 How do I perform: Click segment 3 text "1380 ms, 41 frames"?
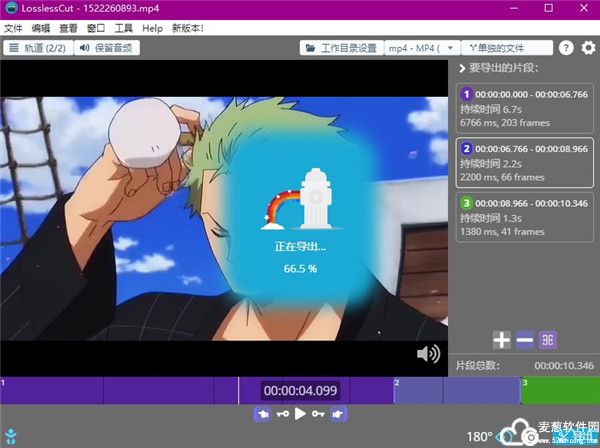coord(502,231)
